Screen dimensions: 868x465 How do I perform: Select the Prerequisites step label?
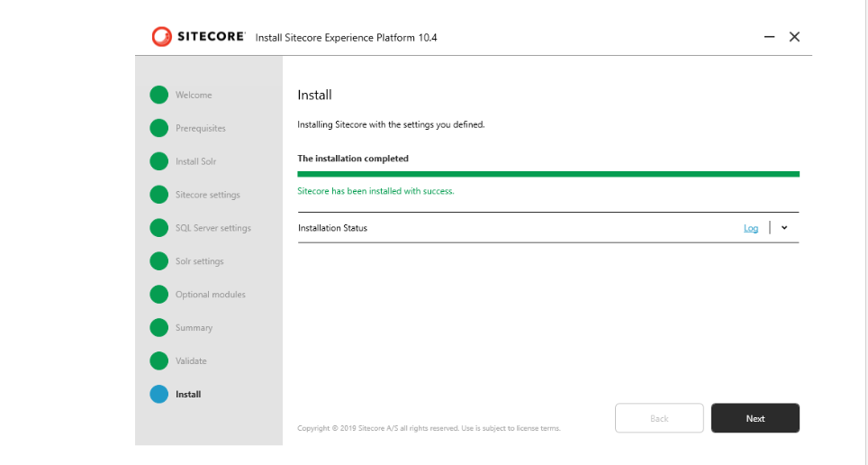click(x=201, y=128)
